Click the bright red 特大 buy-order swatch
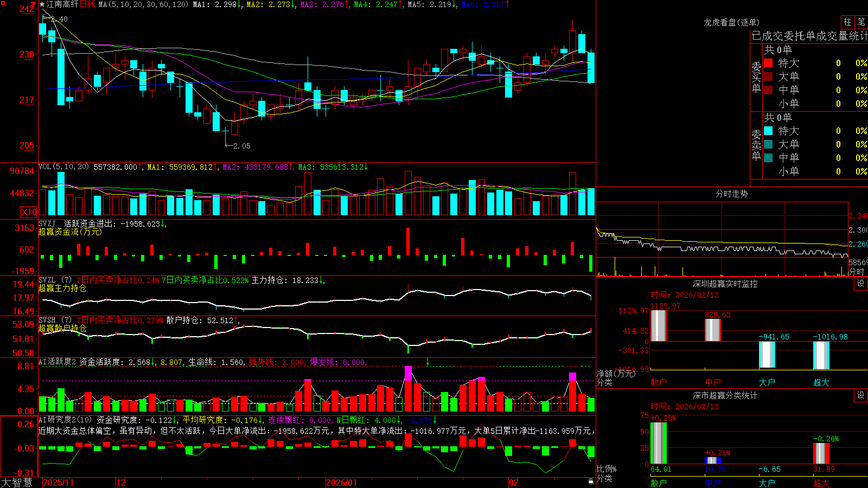The height and width of the screenshot is (488, 868). [768, 63]
